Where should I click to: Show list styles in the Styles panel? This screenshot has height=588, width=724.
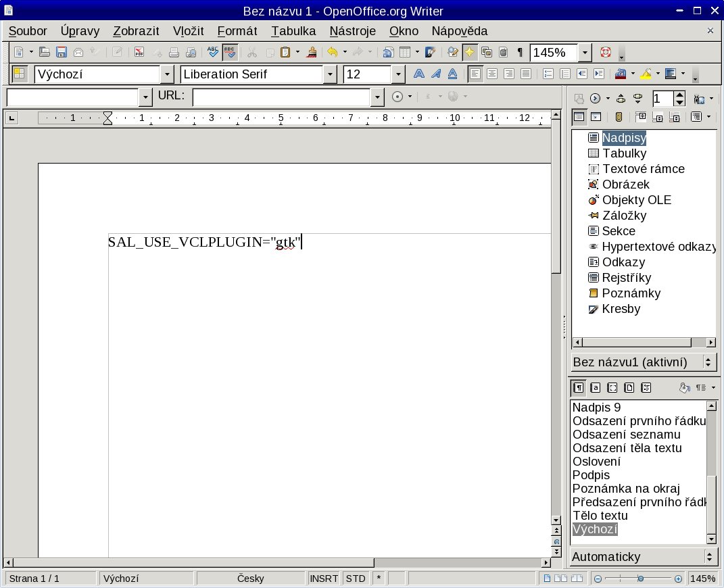pyautogui.click(x=646, y=388)
